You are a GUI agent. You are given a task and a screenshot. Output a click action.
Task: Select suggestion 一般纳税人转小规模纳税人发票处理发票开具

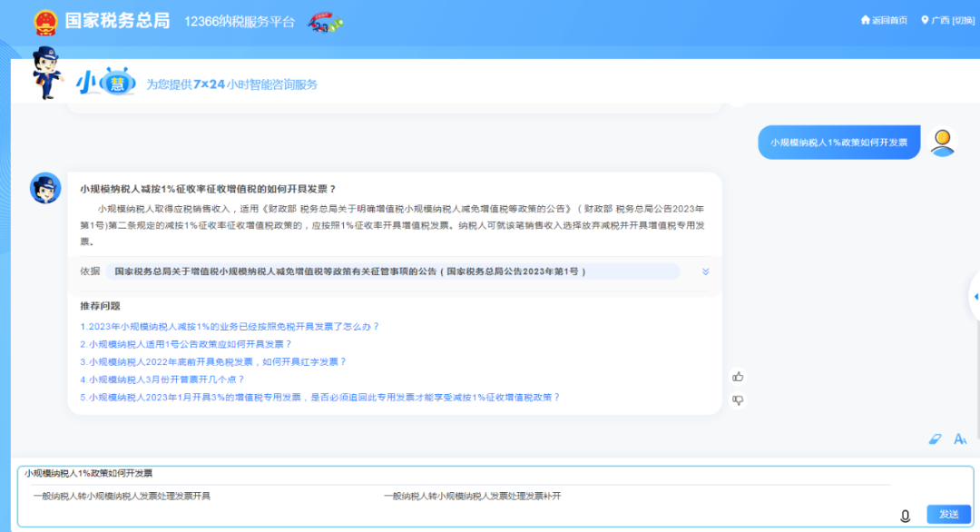[122, 496]
